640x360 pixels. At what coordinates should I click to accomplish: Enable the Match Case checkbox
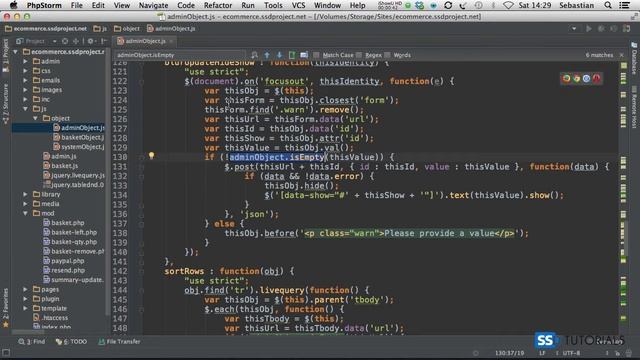coord(316,55)
